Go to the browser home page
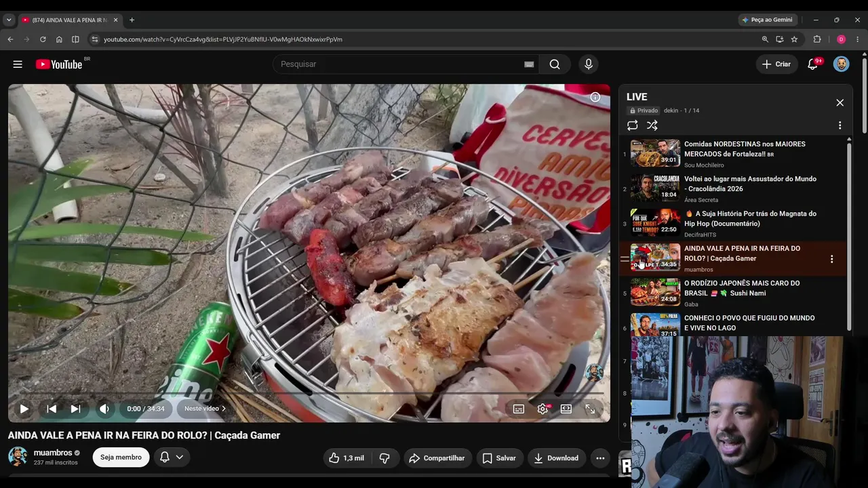 pyautogui.click(x=59, y=39)
